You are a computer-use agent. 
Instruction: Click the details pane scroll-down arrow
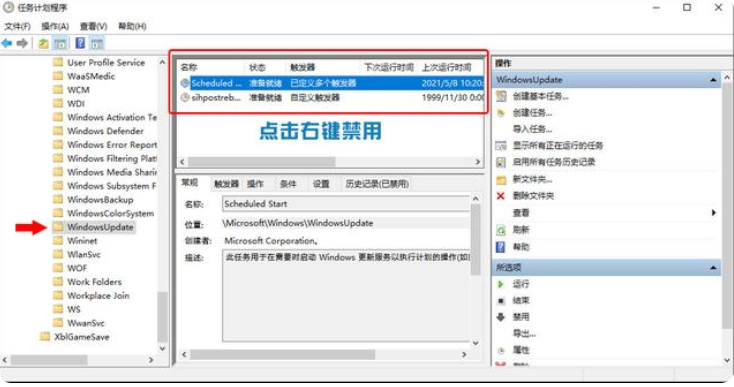click(x=475, y=343)
